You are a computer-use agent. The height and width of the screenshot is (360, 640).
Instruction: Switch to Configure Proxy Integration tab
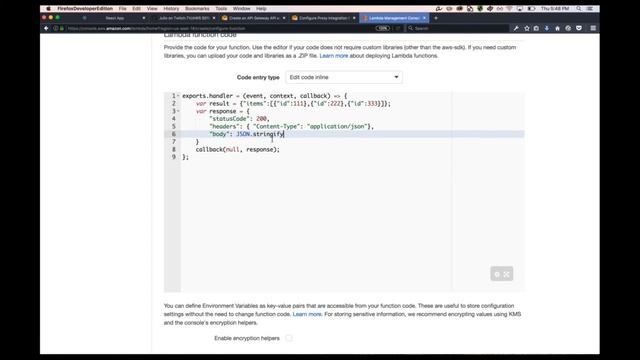[323, 18]
